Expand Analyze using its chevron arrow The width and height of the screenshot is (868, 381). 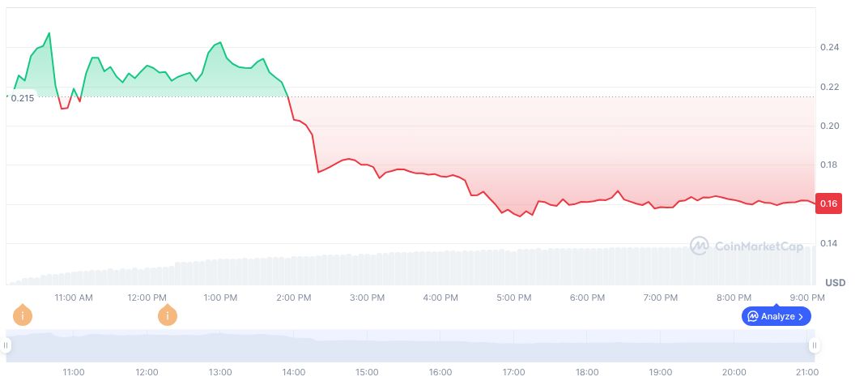pyautogui.click(x=801, y=316)
